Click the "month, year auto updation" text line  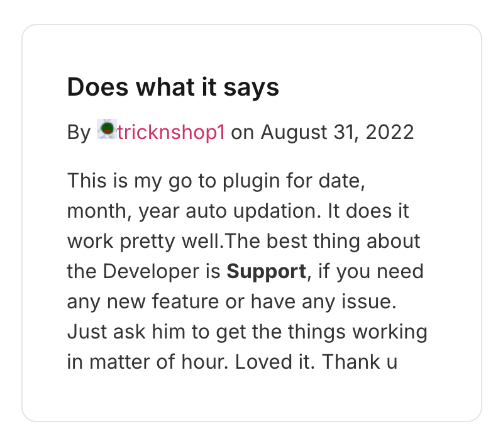tap(238, 211)
